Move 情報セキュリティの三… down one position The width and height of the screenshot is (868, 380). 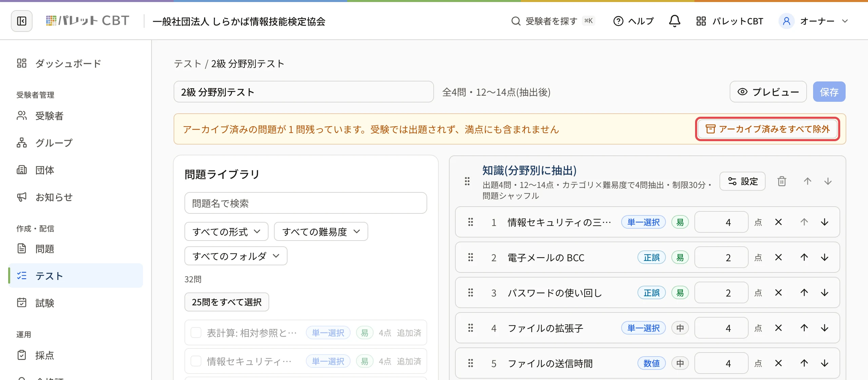point(825,222)
